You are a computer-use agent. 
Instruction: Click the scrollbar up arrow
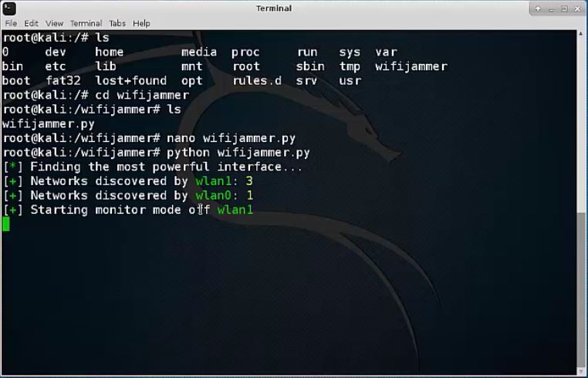click(x=581, y=34)
